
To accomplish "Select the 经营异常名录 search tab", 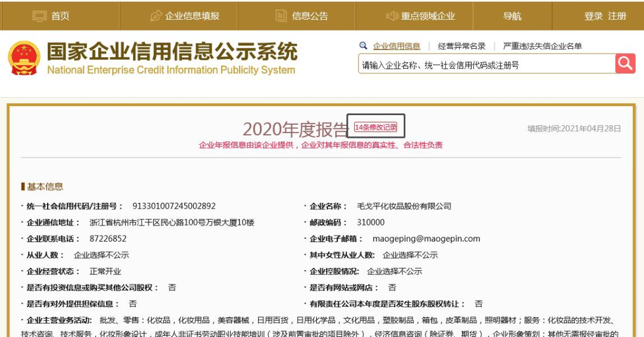I will [462, 46].
